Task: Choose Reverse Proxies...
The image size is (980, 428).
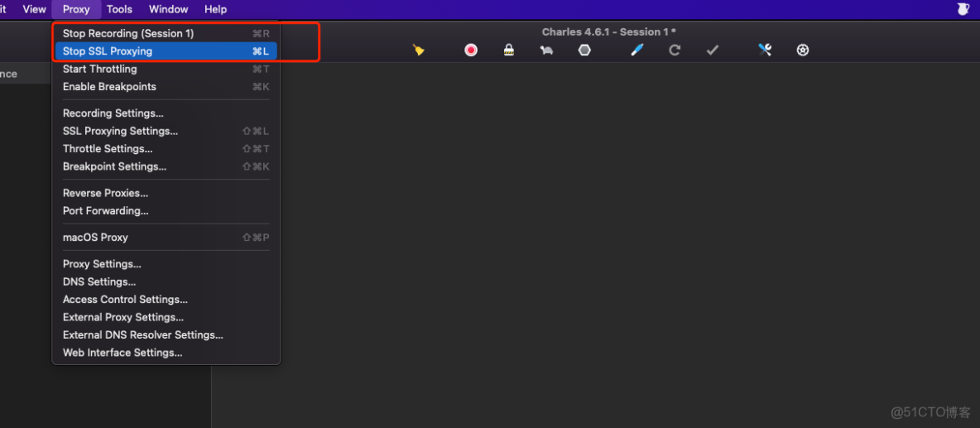Action: click(x=166, y=193)
